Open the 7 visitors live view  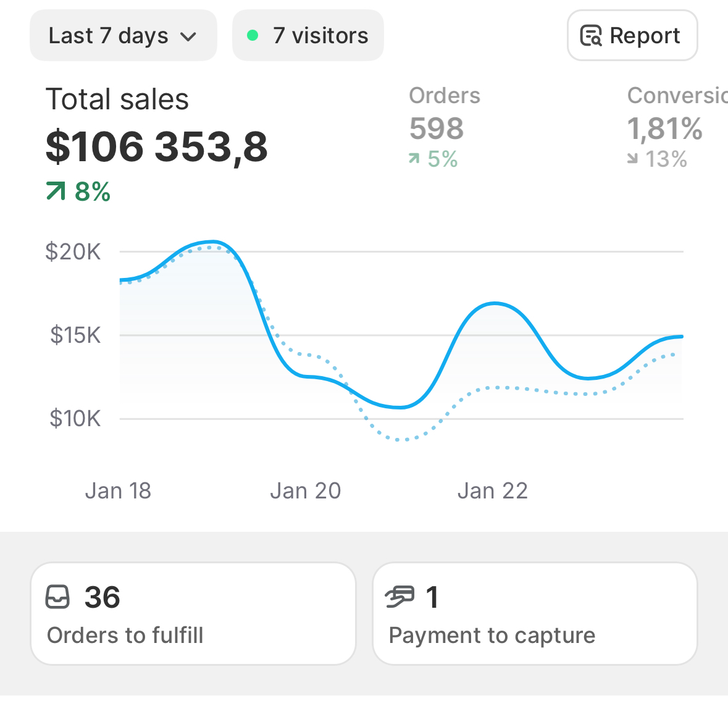(x=308, y=36)
